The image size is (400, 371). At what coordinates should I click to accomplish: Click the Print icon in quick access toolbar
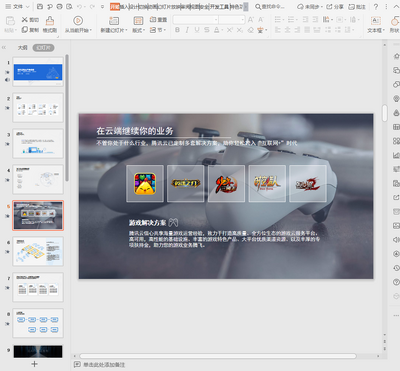(x=59, y=7)
